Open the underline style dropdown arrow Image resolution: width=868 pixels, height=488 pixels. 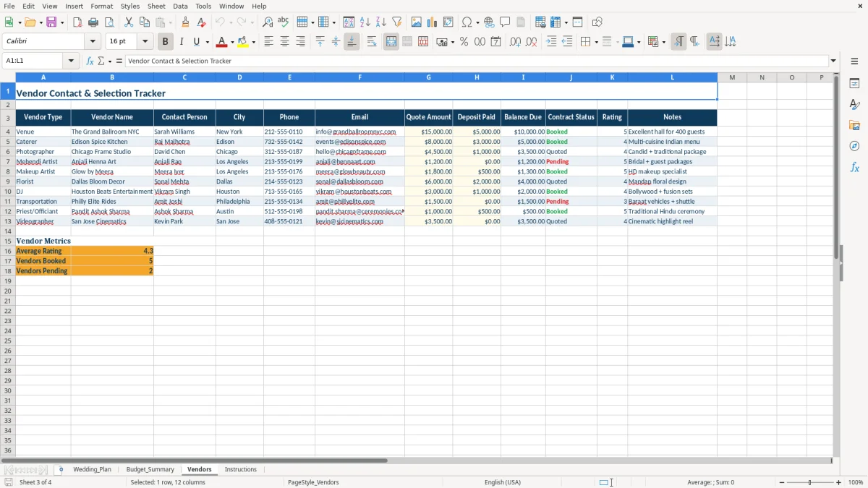207,42
